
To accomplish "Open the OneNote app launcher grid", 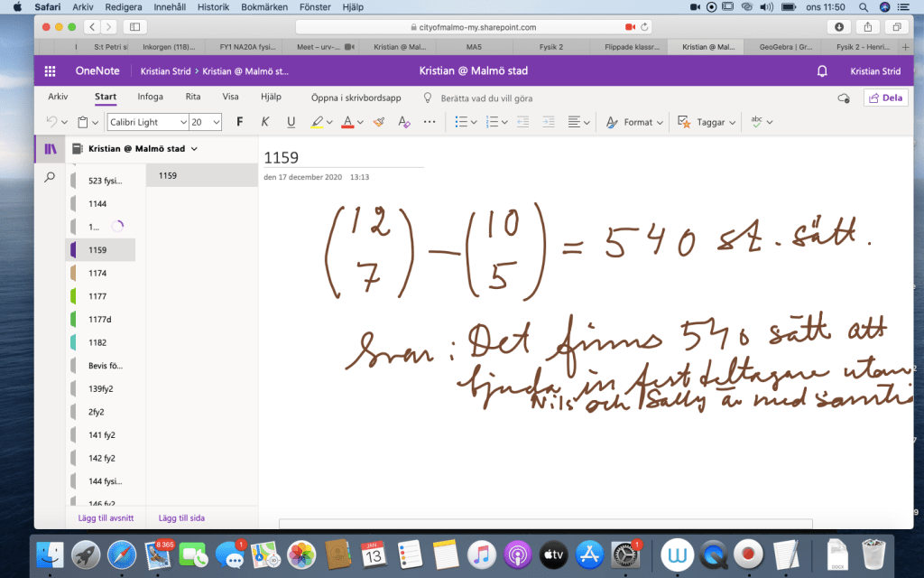I will (x=51, y=71).
